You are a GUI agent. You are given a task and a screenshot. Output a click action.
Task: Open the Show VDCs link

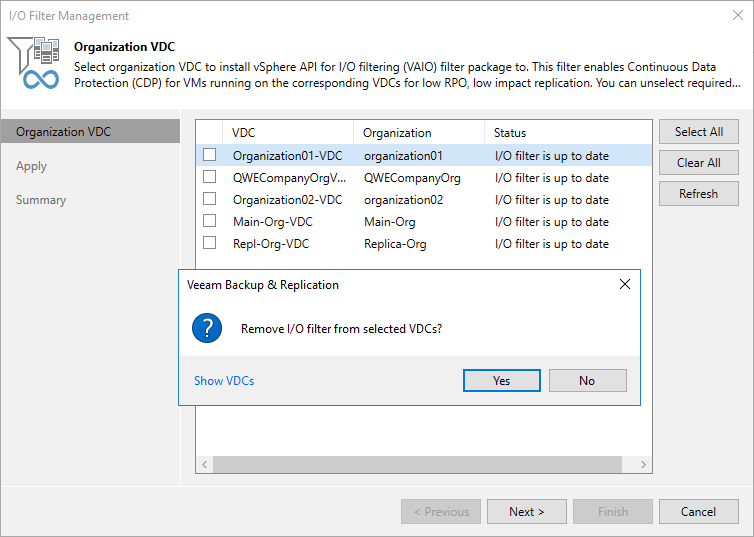point(224,381)
